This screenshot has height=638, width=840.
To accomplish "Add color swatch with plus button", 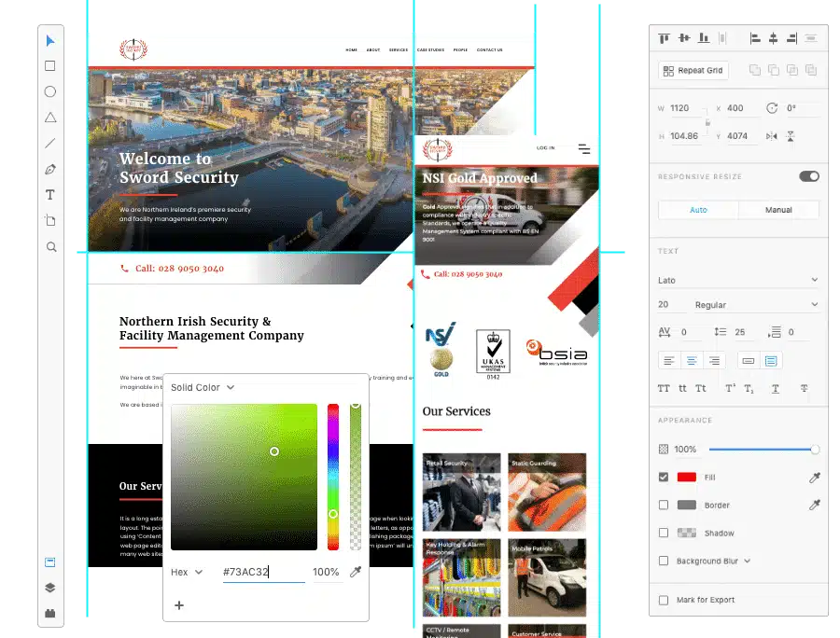I will (179, 604).
